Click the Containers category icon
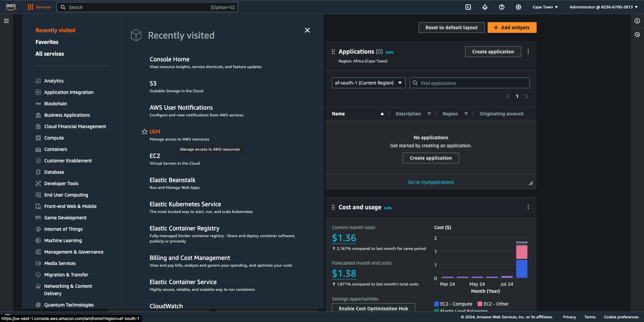The image size is (644, 322). point(38,149)
